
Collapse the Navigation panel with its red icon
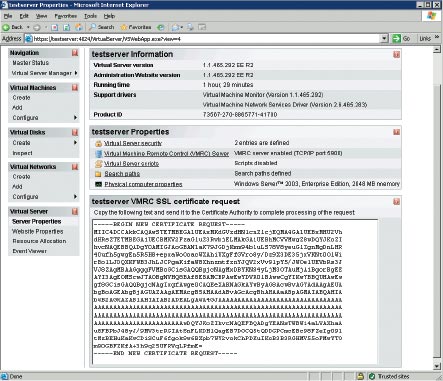(75, 53)
